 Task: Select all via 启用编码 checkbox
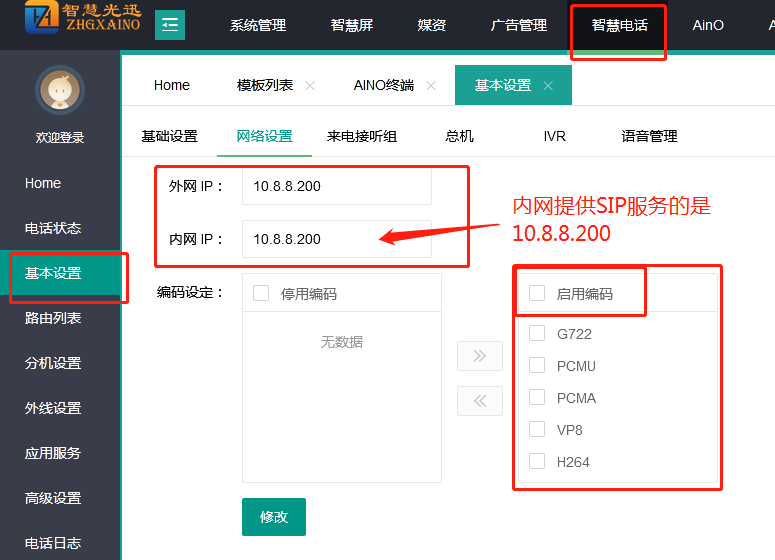537,294
